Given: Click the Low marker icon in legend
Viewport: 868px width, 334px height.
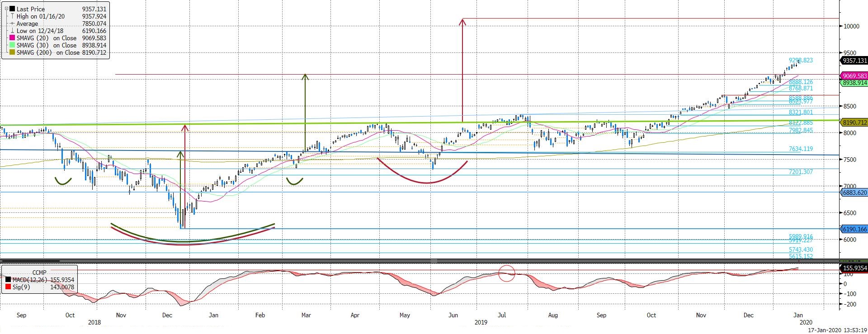Looking at the screenshot, I should coord(12,31).
